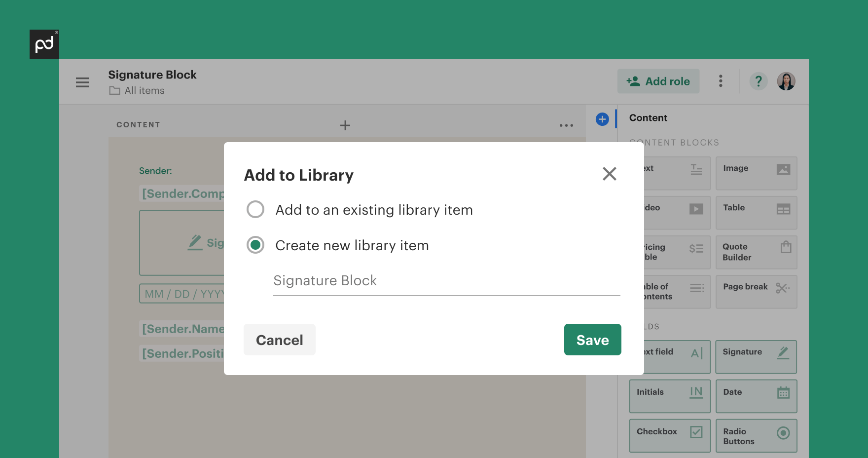Click the blue plus add content icon
868x458 pixels.
point(602,119)
